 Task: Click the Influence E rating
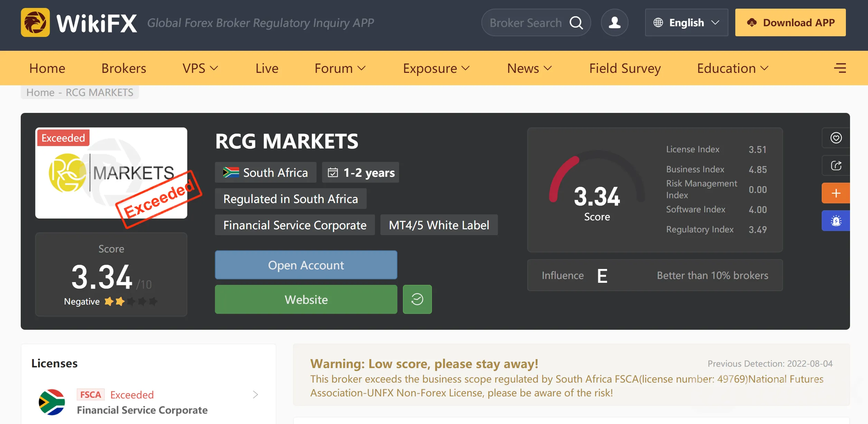tap(602, 276)
